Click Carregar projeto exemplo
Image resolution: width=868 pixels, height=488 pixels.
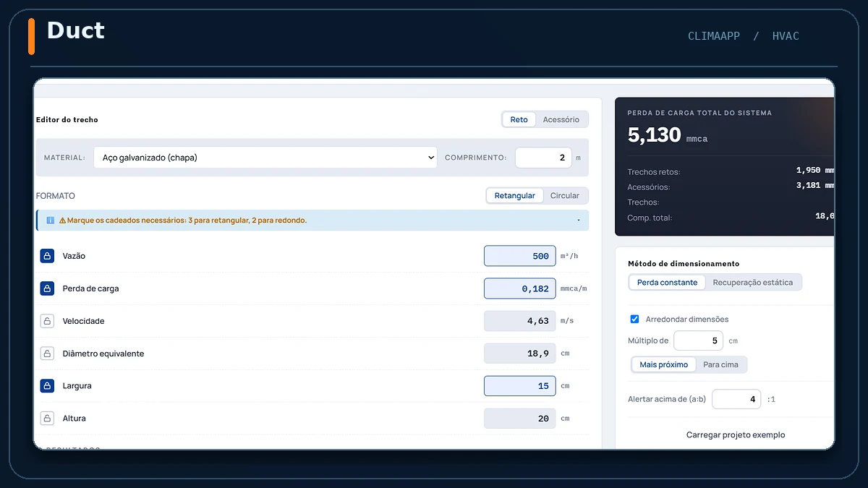(x=736, y=435)
